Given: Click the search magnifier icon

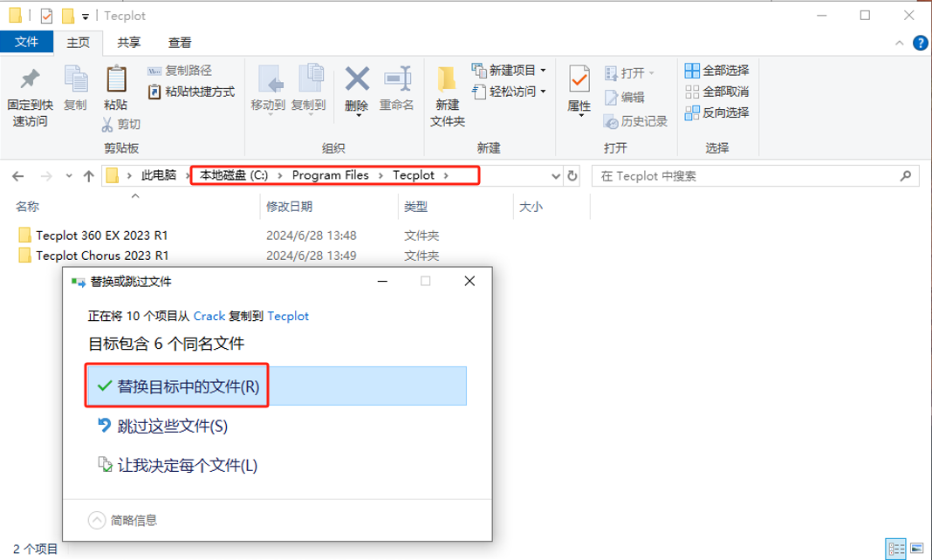Looking at the screenshot, I should pyautogui.click(x=906, y=176).
